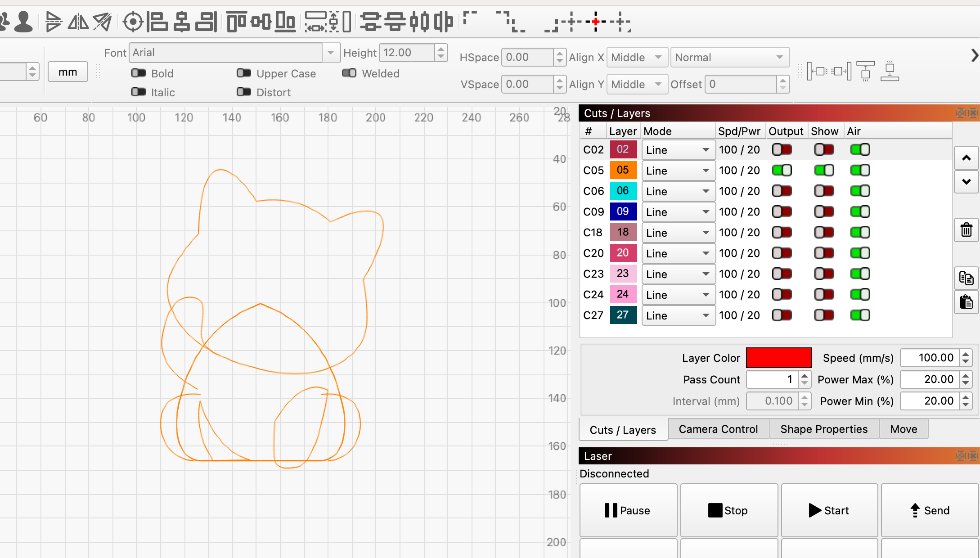Viewport: 980px width, 558px height.
Task: Toggle the Welded switch
Action: 349,73
